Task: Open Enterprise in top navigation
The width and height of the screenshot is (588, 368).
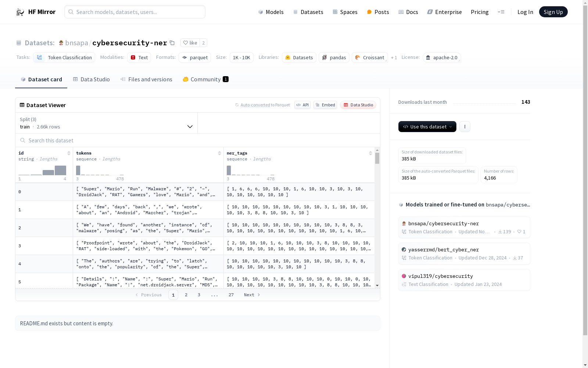Action: [444, 12]
